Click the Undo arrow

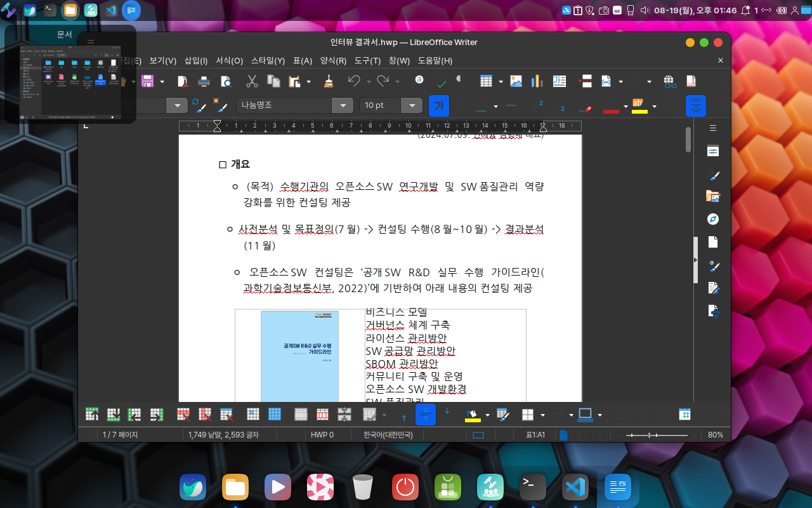(354, 81)
